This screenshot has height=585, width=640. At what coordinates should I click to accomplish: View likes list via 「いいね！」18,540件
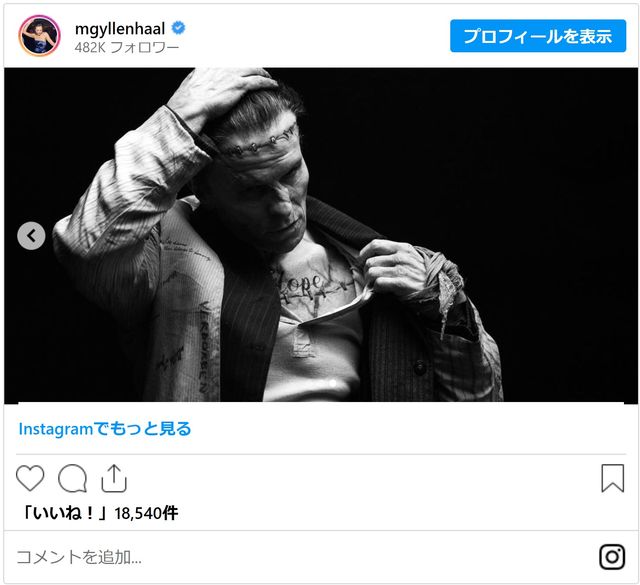point(99,513)
